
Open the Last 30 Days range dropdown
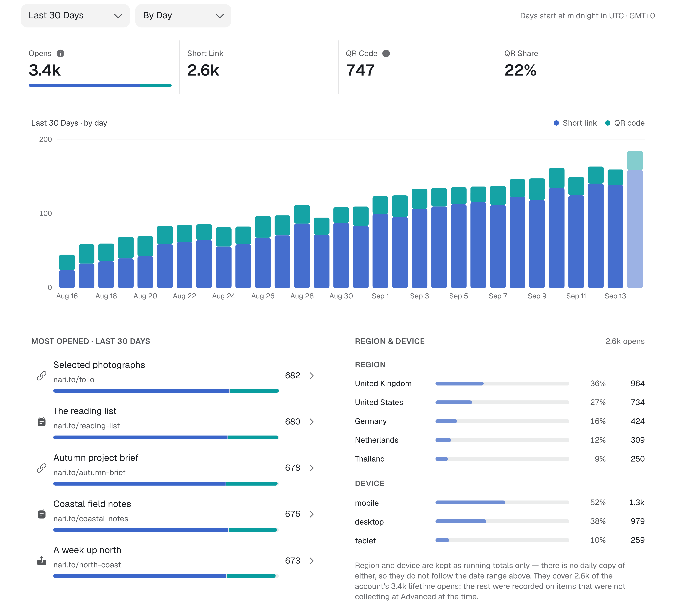point(75,16)
